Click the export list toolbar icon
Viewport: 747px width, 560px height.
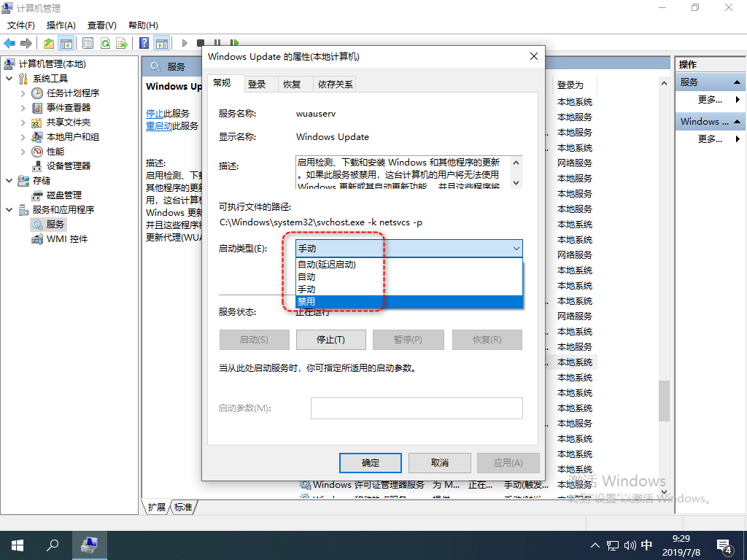pyautogui.click(x=122, y=43)
